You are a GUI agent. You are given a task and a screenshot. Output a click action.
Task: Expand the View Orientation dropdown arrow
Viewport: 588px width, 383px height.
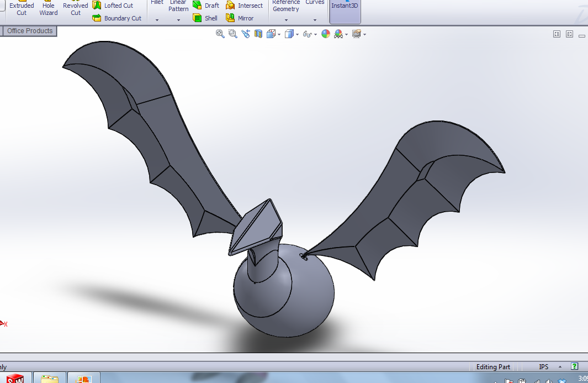click(x=279, y=35)
